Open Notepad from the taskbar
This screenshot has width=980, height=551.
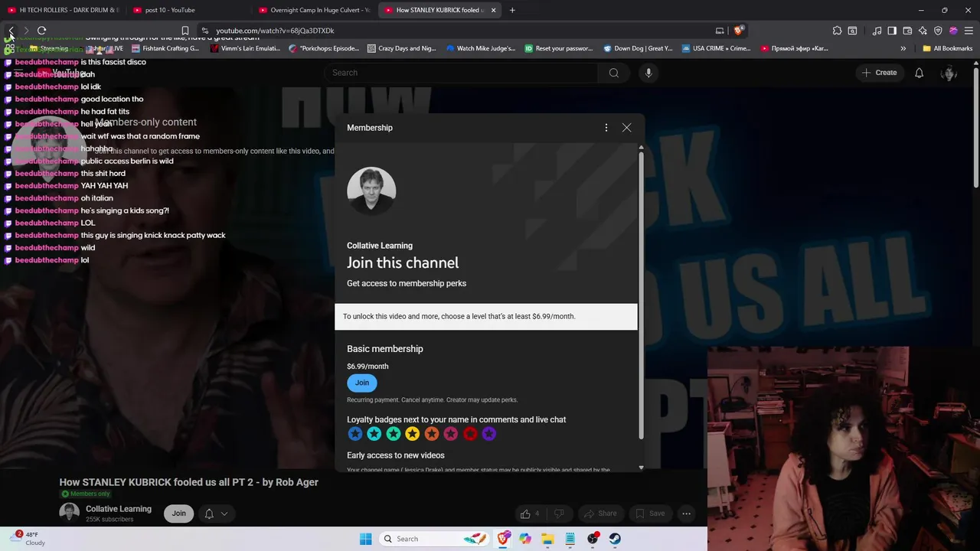tap(570, 539)
